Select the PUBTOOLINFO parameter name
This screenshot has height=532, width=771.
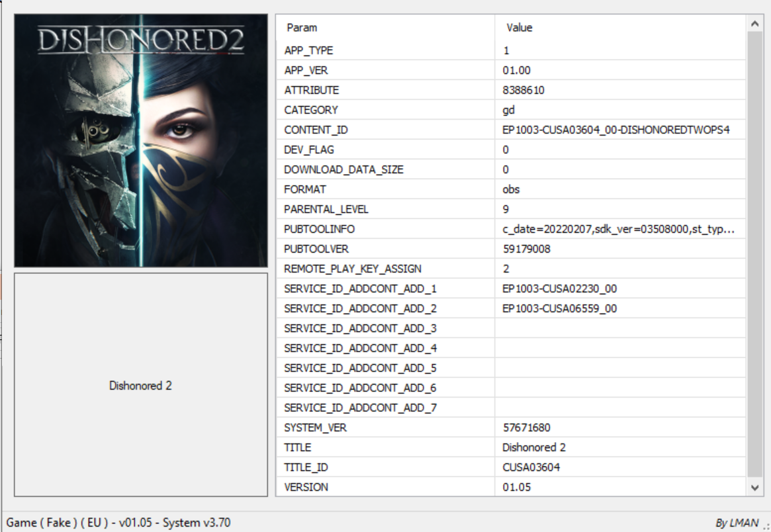[x=319, y=229]
